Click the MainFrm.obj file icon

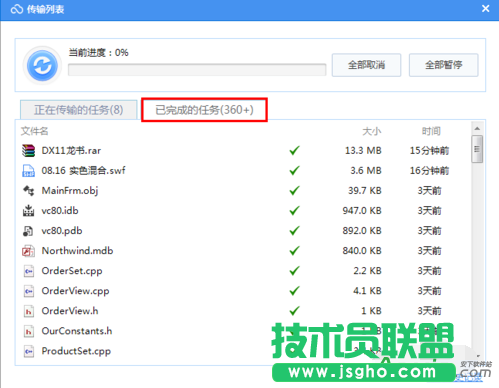28,191
